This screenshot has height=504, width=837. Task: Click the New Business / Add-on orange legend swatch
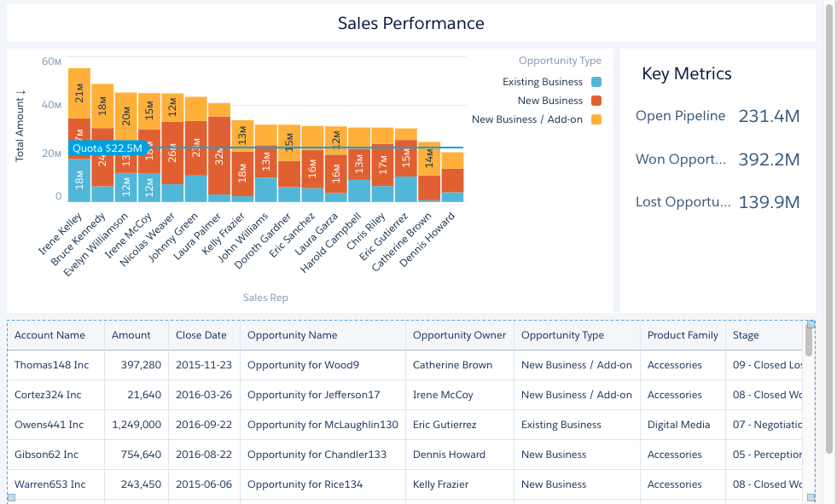596,119
